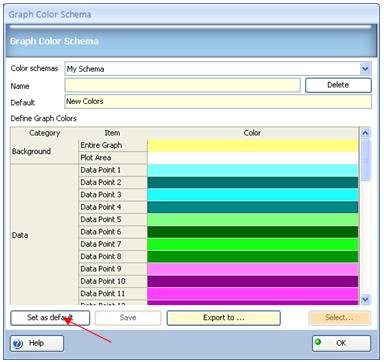
Task: Select the Data Point 6 item cell
Action: pyautogui.click(x=113, y=232)
